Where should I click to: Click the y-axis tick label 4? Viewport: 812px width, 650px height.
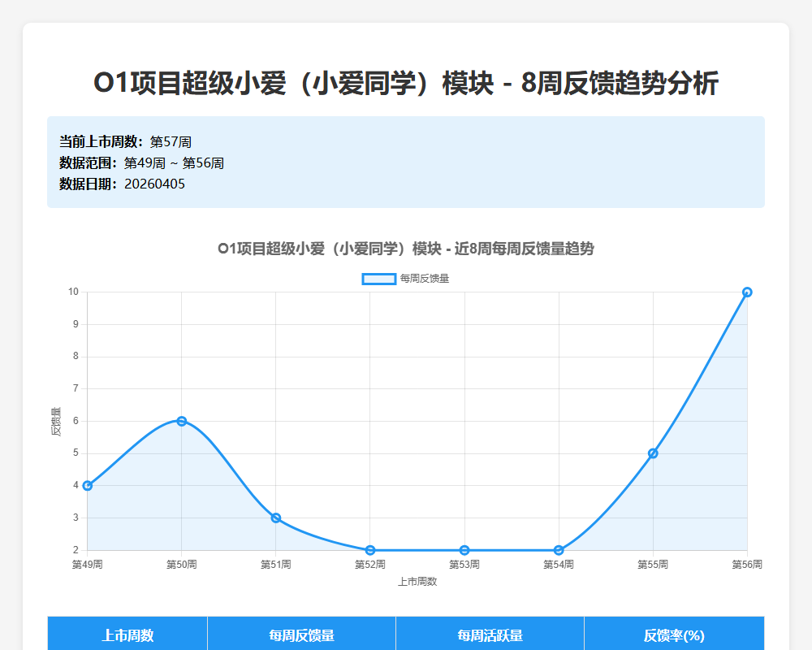[76, 486]
